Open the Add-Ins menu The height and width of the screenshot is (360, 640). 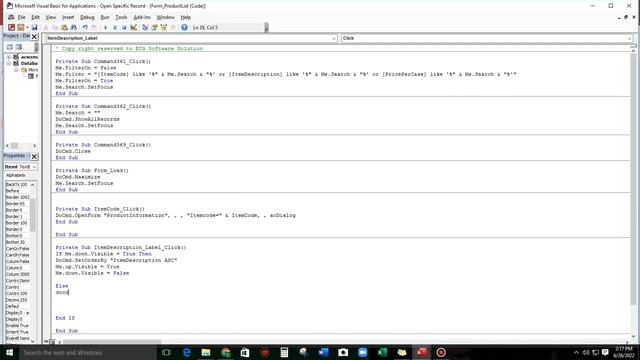(x=142, y=17)
